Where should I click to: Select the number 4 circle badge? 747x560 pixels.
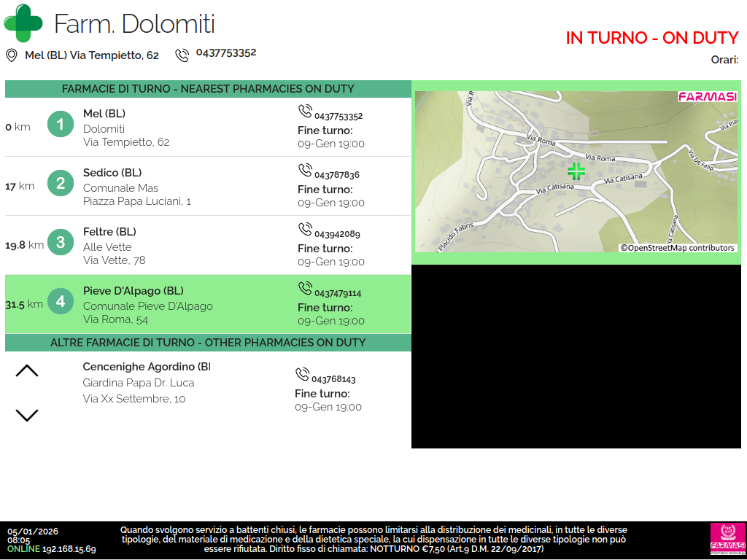pyautogui.click(x=61, y=302)
